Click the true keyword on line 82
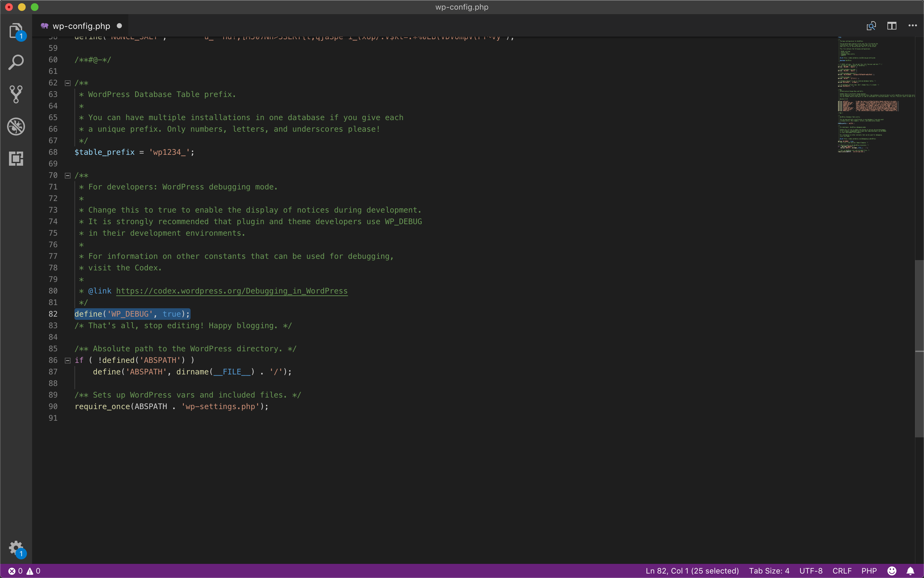Viewport: 924px width, 578px height. (x=171, y=314)
